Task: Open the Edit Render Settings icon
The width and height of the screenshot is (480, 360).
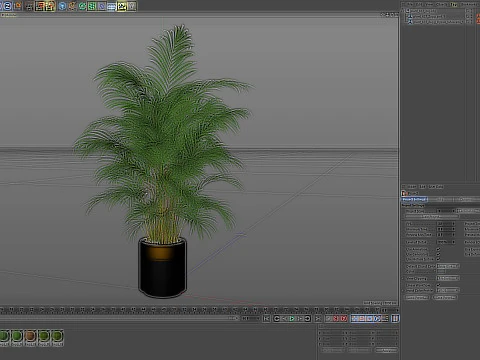Action: point(50,6)
